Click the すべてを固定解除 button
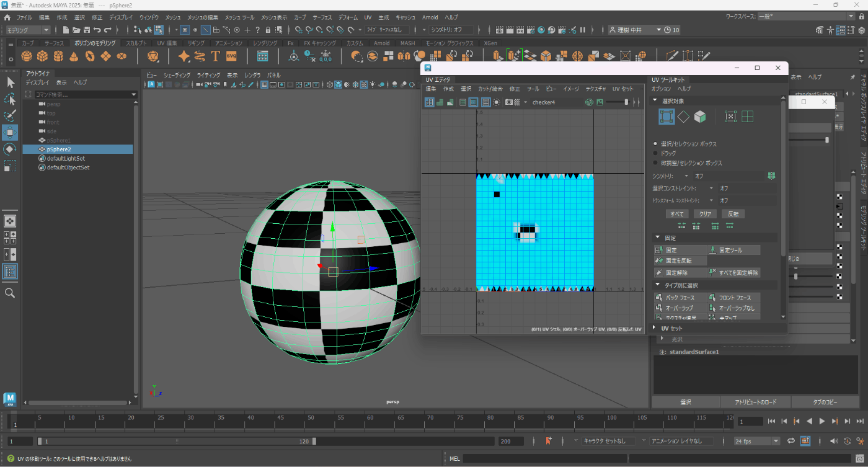 [734, 273]
